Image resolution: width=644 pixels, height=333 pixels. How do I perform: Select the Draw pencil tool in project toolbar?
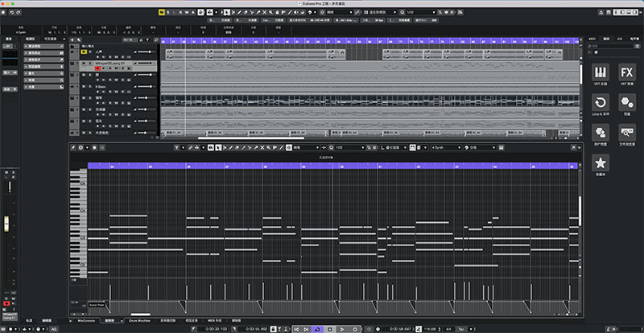pyautogui.click(x=237, y=12)
